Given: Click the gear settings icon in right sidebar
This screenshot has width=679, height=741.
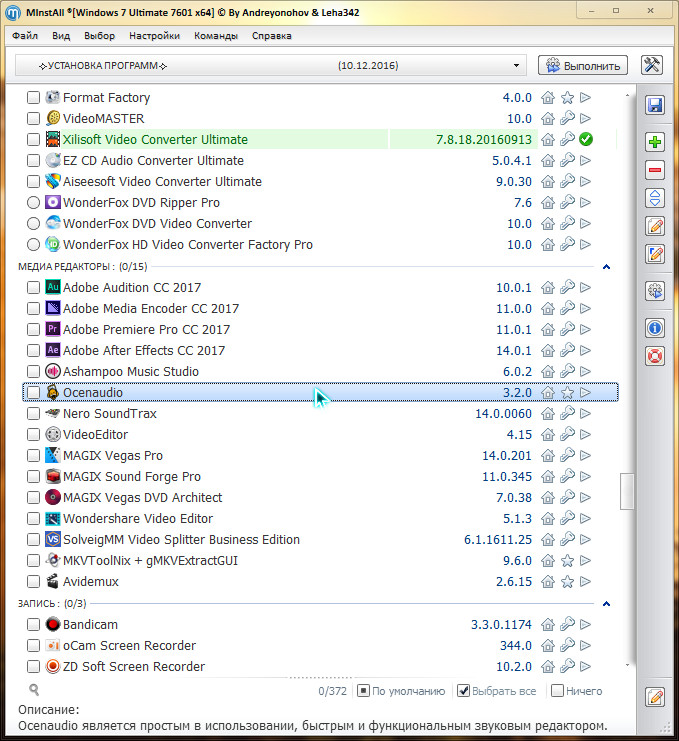Looking at the screenshot, I should (x=655, y=291).
